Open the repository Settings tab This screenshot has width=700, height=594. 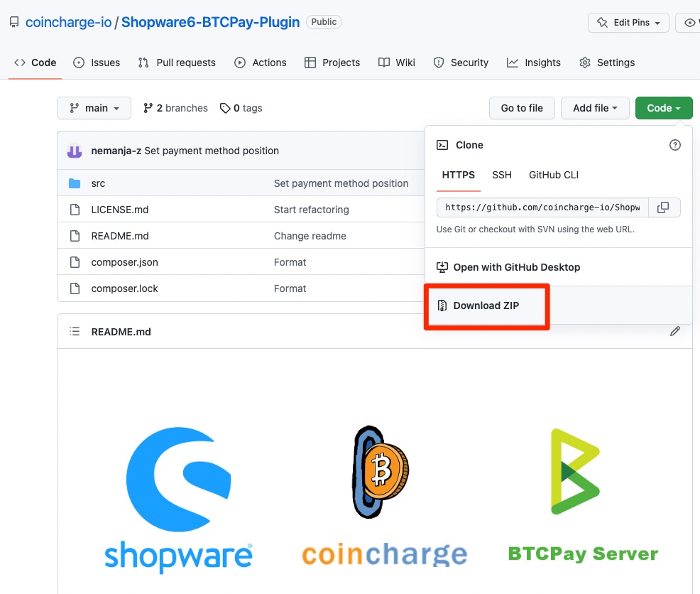tap(607, 63)
